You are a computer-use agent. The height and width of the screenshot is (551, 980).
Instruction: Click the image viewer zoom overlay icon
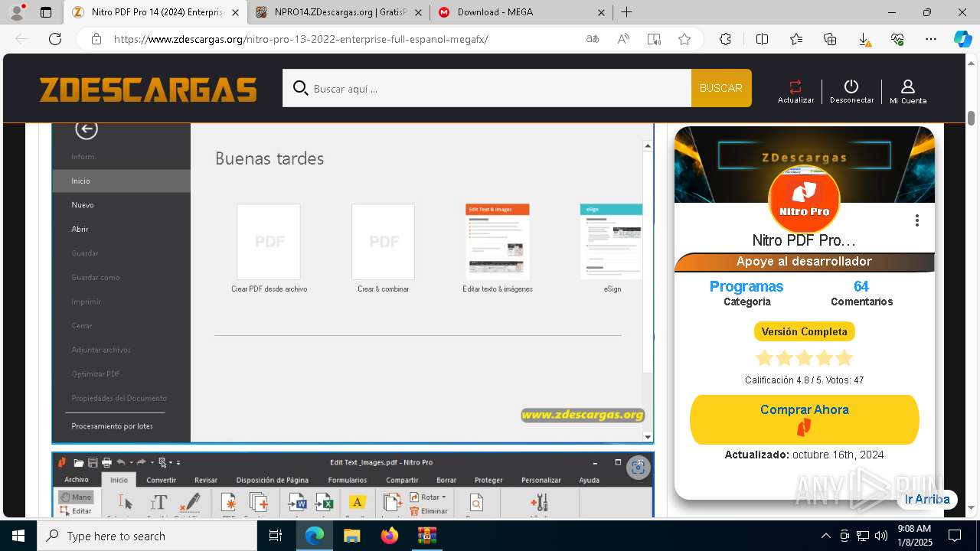[x=639, y=468]
